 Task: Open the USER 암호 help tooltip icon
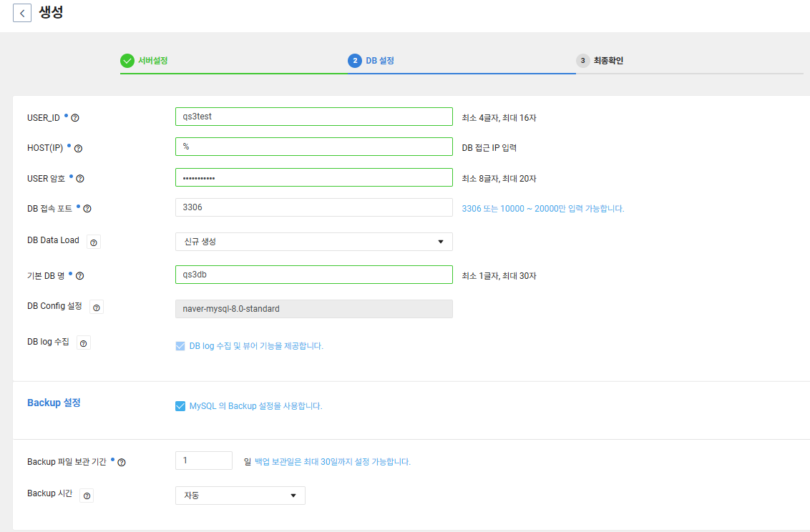pyautogui.click(x=80, y=179)
